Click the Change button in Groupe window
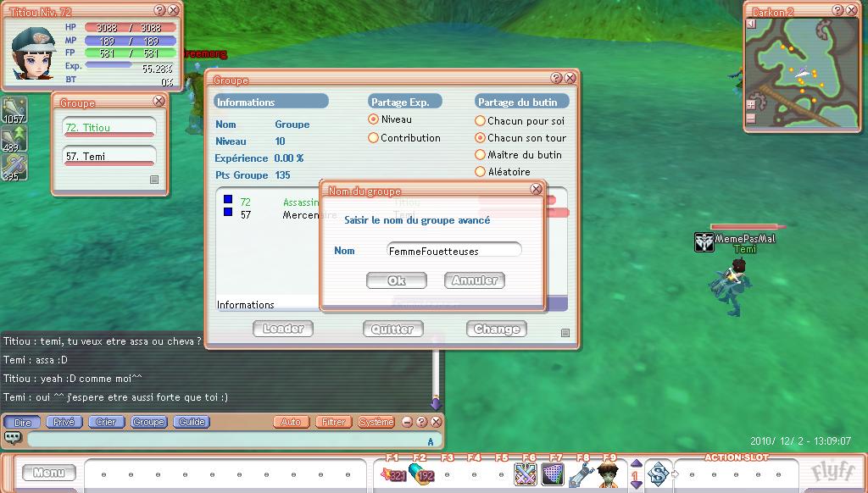The width and height of the screenshot is (868, 493). (x=497, y=330)
